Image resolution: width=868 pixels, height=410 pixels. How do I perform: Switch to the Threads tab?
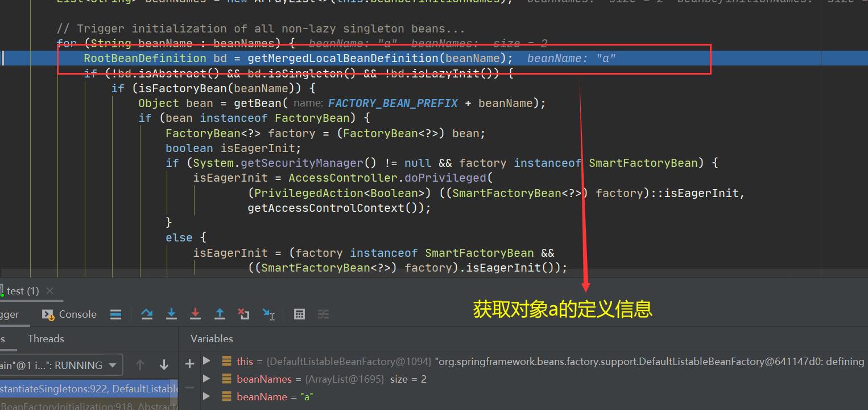46,339
